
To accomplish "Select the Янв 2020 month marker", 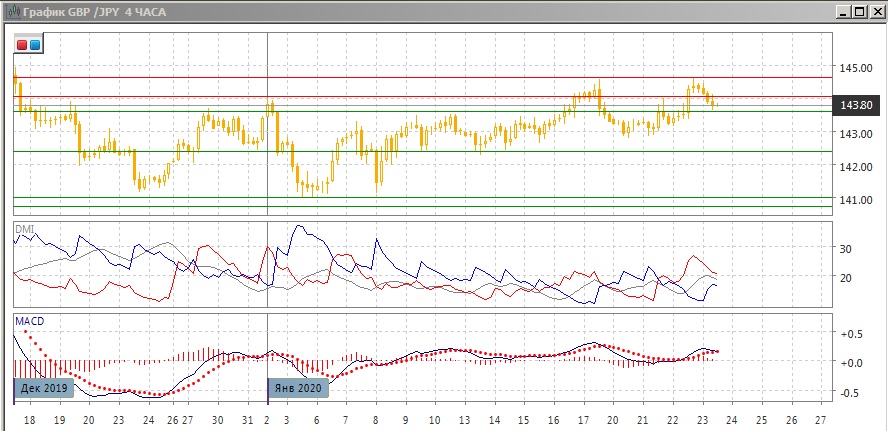I will pos(297,389).
